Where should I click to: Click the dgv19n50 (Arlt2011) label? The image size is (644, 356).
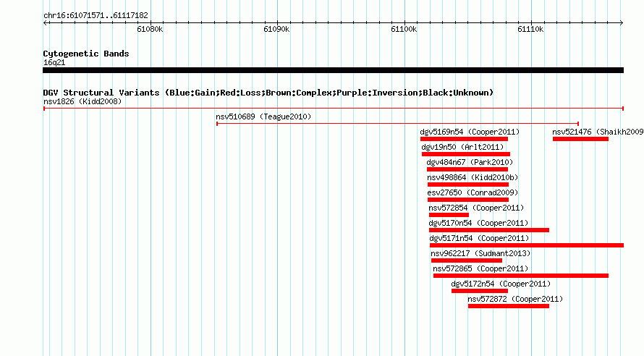click(x=462, y=148)
